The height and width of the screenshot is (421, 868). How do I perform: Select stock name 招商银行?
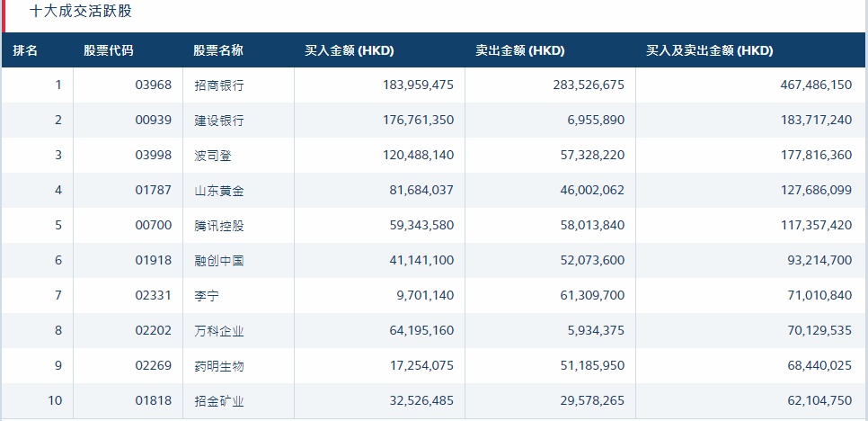(x=219, y=85)
